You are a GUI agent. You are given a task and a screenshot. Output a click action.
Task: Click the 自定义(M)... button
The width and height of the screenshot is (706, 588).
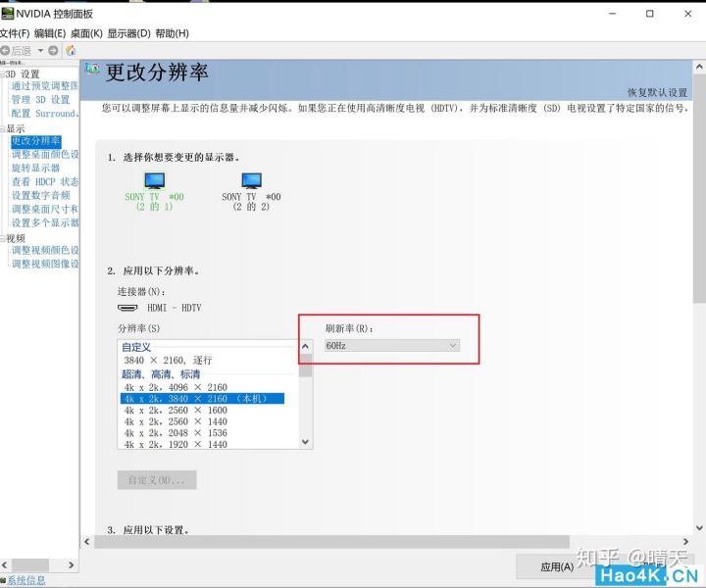(157, 480)
